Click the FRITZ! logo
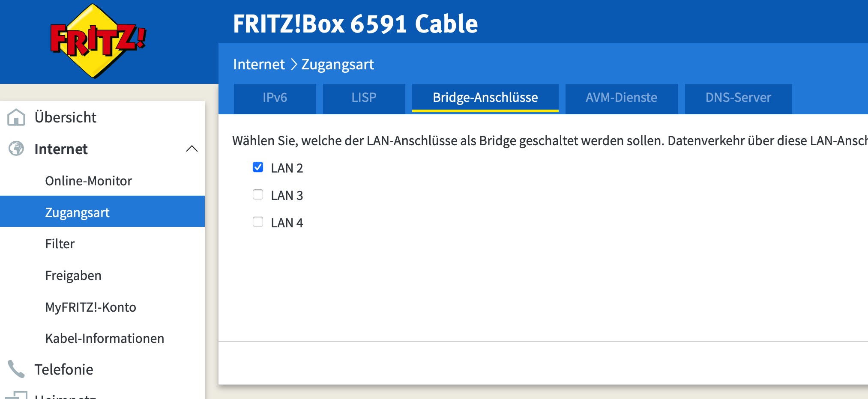Image resolution: width=868 pixels, height=399 pixels. coord(99,41)
